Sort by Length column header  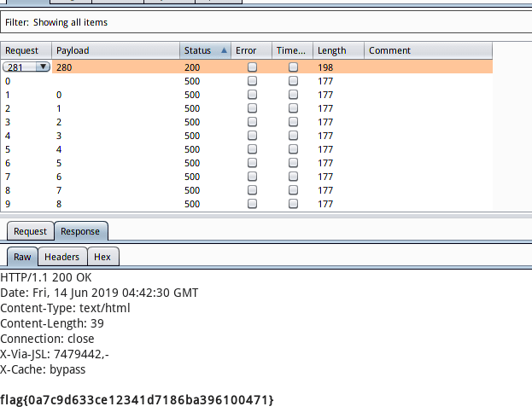pos(339,50)
